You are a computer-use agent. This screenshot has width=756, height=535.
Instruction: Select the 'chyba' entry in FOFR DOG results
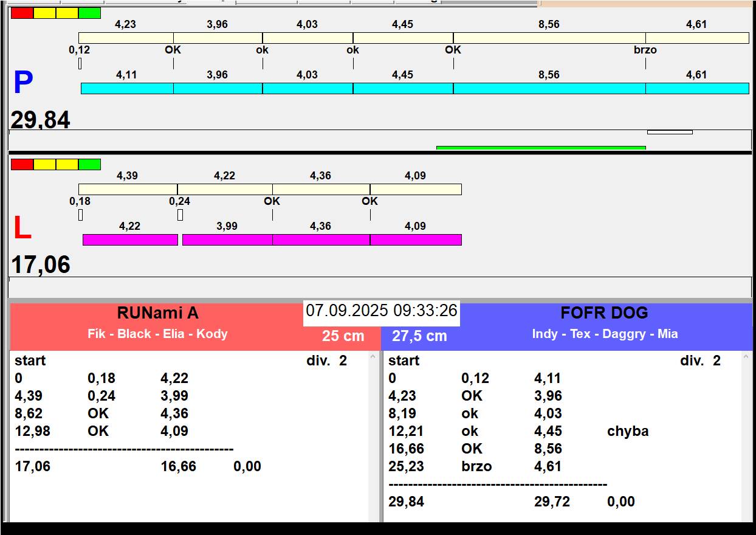coord(627,431)
